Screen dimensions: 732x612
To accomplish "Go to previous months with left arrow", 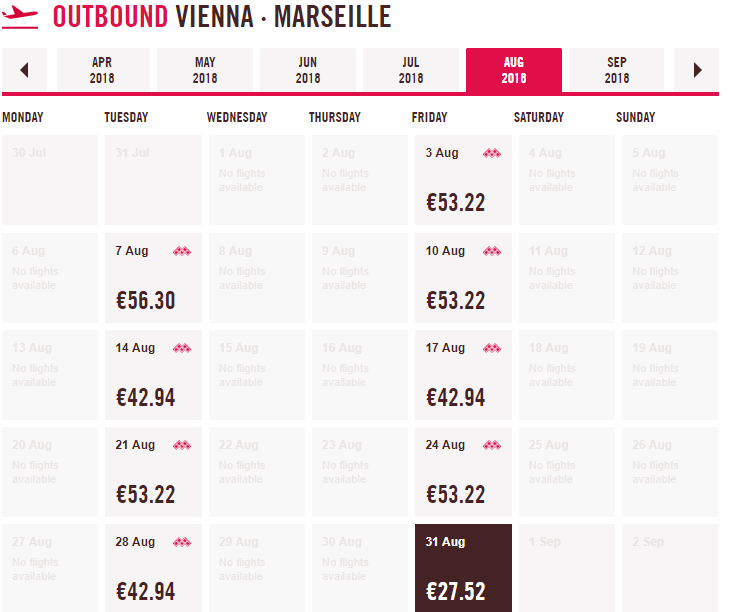I will 25,70.
